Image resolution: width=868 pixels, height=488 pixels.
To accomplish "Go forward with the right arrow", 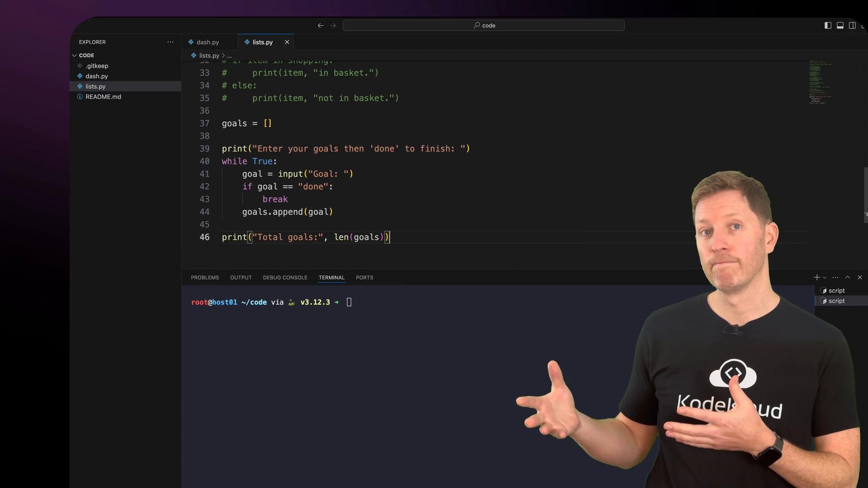I will point(333,26).
